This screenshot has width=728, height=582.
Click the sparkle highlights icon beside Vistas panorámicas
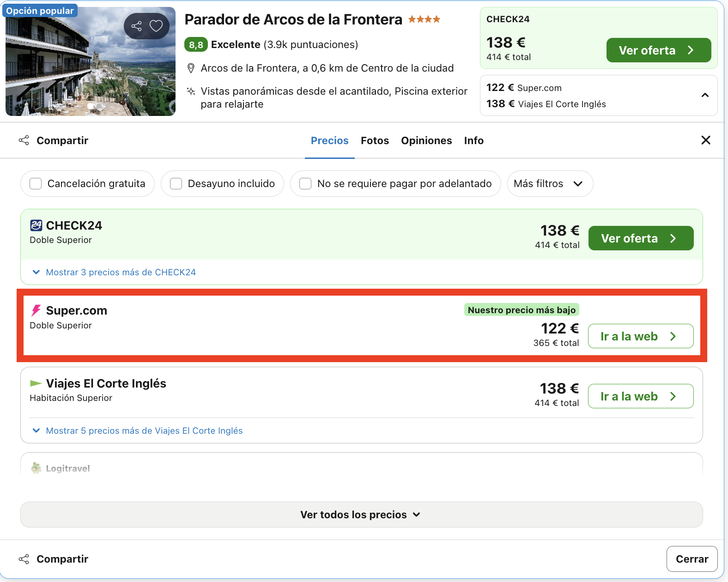point(191,91)
